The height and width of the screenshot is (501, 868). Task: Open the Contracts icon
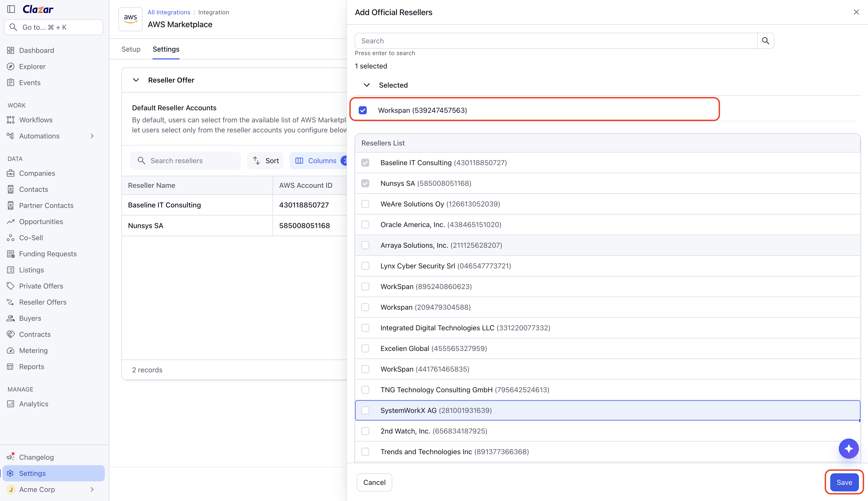(11, 334)
